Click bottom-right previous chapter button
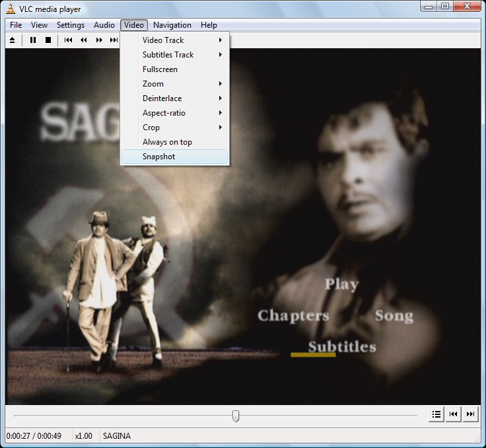 tap(453, 414)
